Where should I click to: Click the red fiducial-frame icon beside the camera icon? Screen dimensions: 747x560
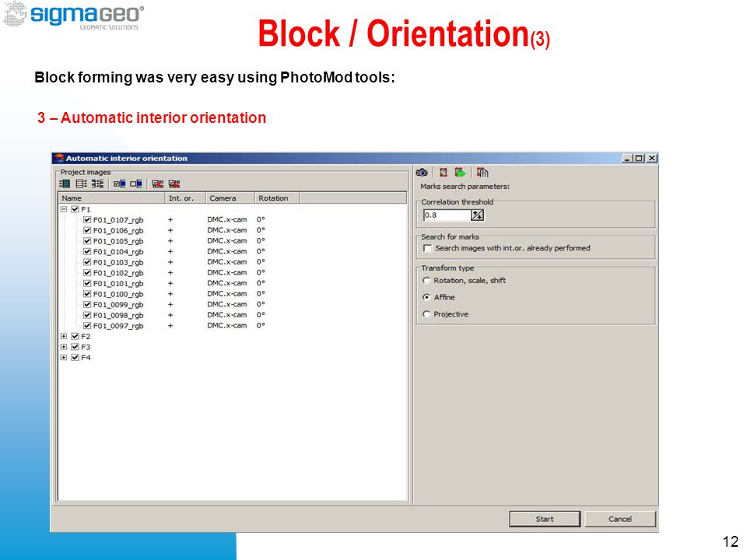tap(444, 173)
